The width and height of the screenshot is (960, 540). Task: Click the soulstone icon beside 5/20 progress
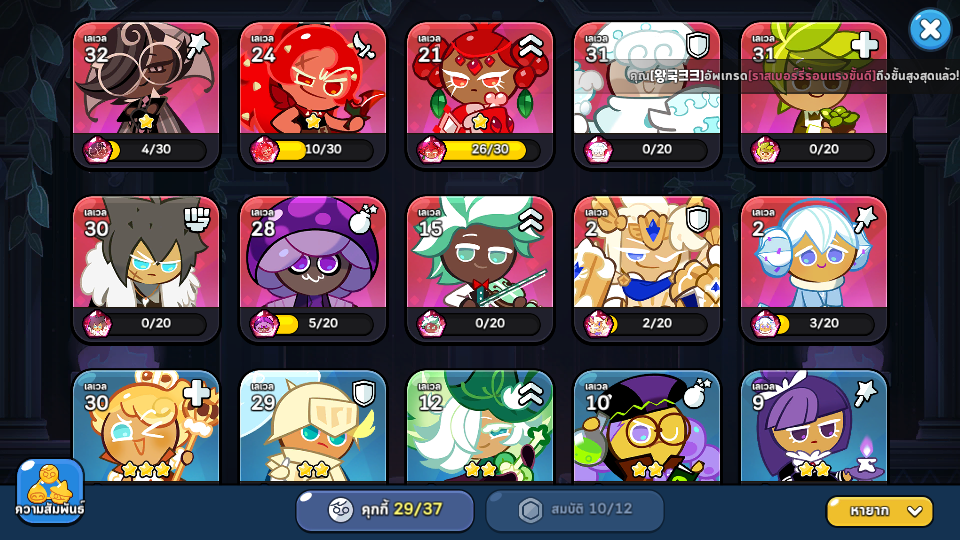pyautogui.click(x=264, y=324)
